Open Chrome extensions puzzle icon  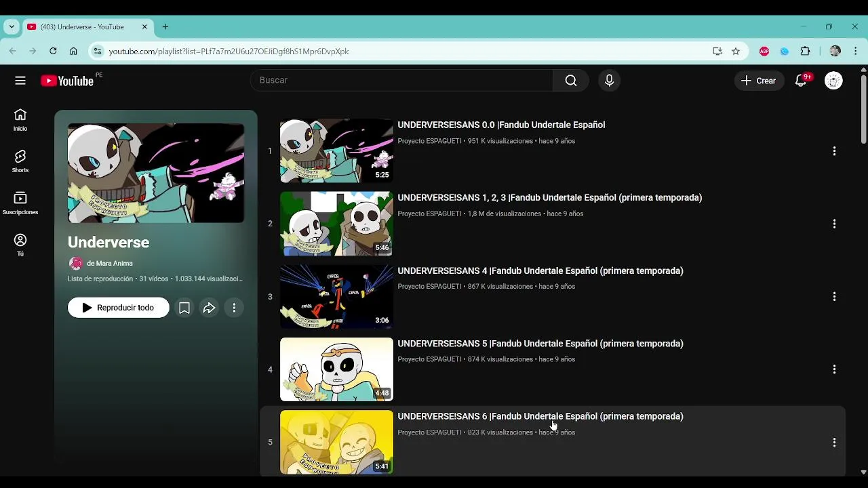pyautogui.click(x=805, y=51)
